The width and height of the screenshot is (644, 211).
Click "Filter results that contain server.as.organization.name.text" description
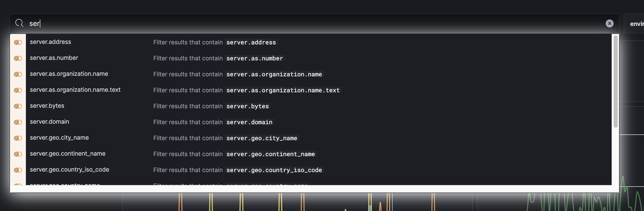247,90
